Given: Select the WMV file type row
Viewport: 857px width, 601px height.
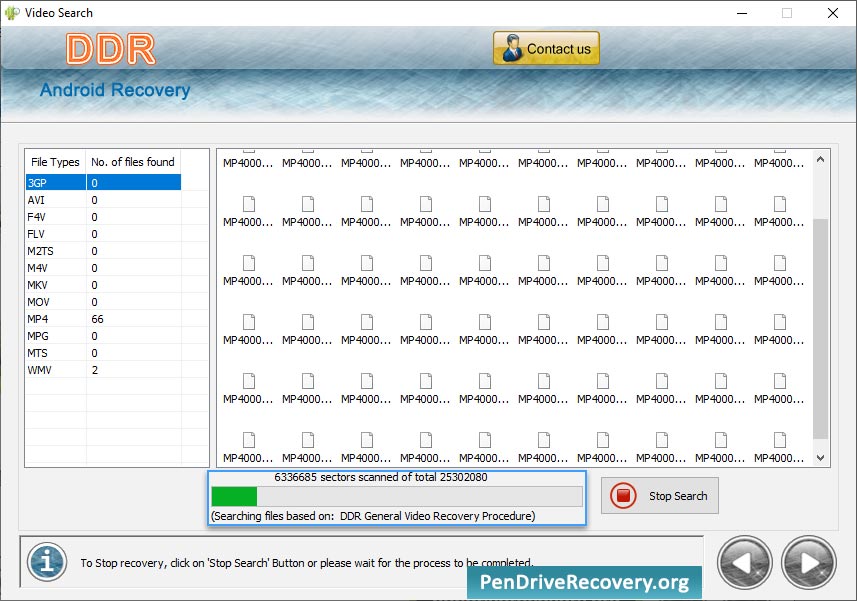Looking at the screenshot, I should pos(103,369).
